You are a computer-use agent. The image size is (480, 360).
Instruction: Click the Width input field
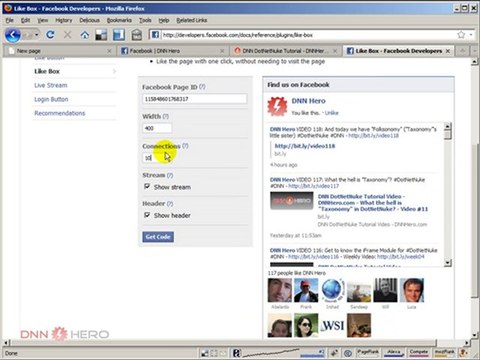click(157, 128)
